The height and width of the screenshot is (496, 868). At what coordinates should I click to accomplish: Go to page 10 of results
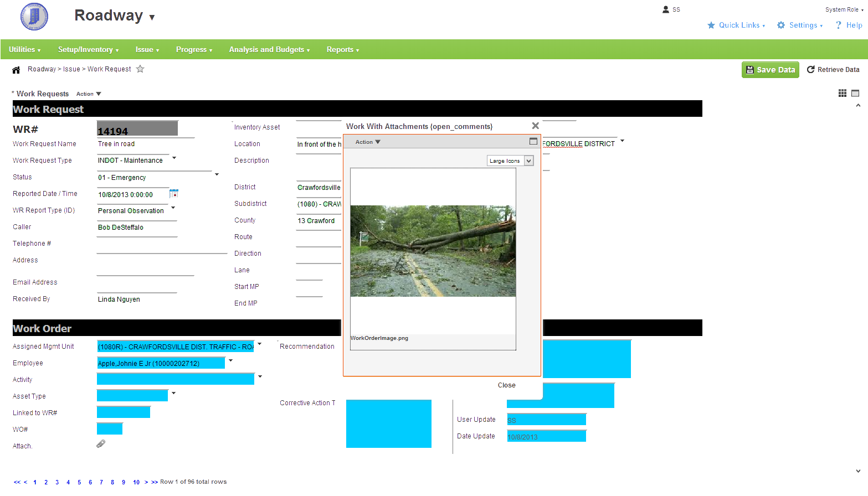pyautogui.click(x=136, y=482)
